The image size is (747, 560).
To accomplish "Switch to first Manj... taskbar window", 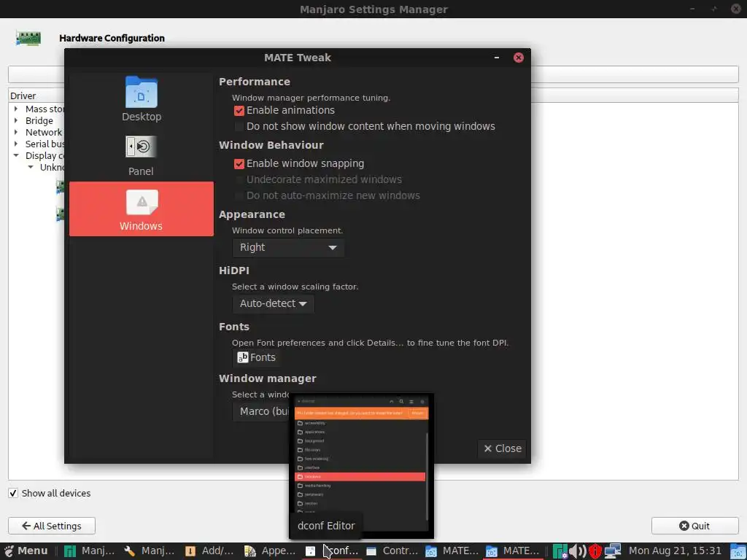I will tap(90, 551).
